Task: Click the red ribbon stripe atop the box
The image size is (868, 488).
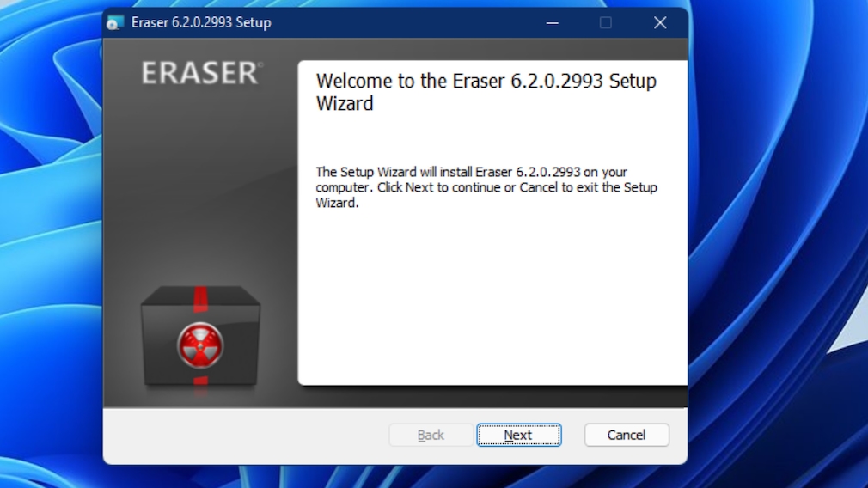Action: tap(200, 298)
